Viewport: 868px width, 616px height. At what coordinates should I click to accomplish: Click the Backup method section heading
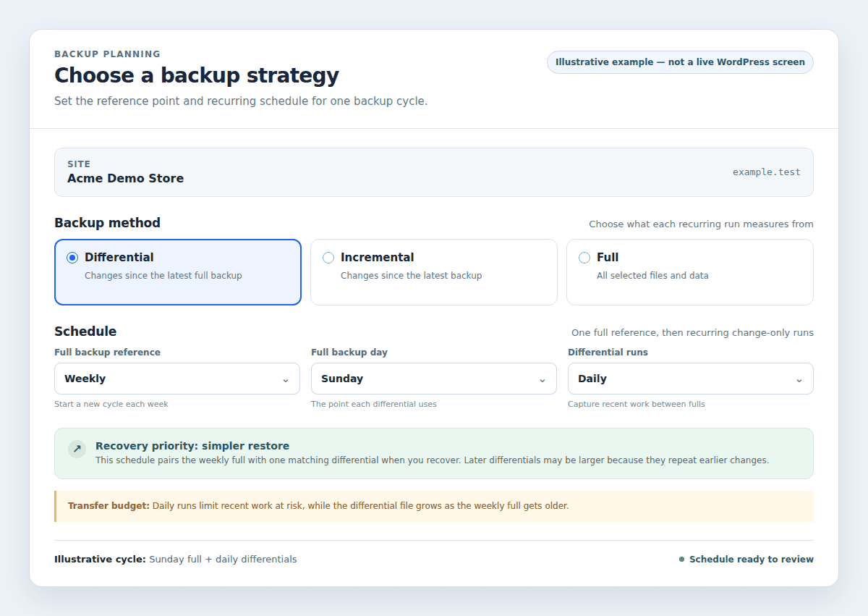point(107,223)
